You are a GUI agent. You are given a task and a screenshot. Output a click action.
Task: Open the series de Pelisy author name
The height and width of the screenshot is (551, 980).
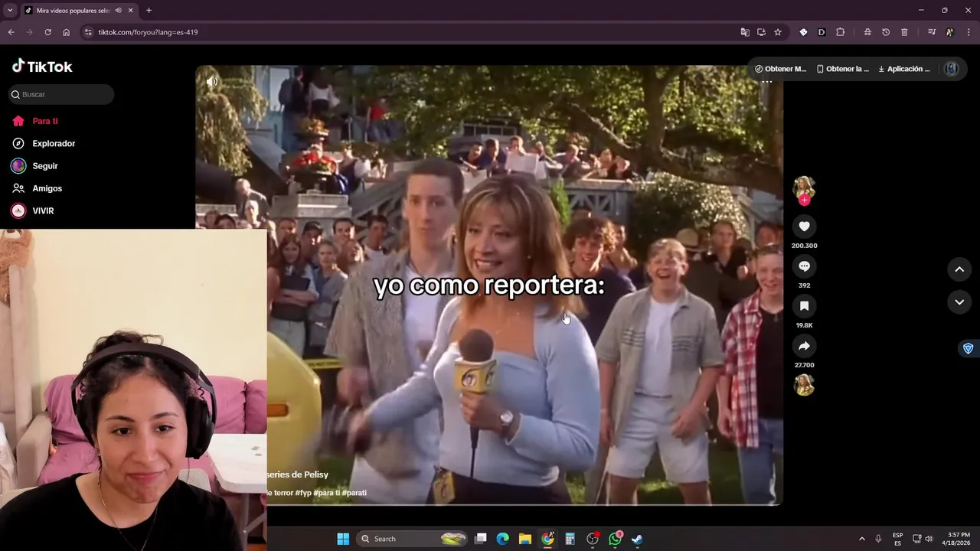298,474
